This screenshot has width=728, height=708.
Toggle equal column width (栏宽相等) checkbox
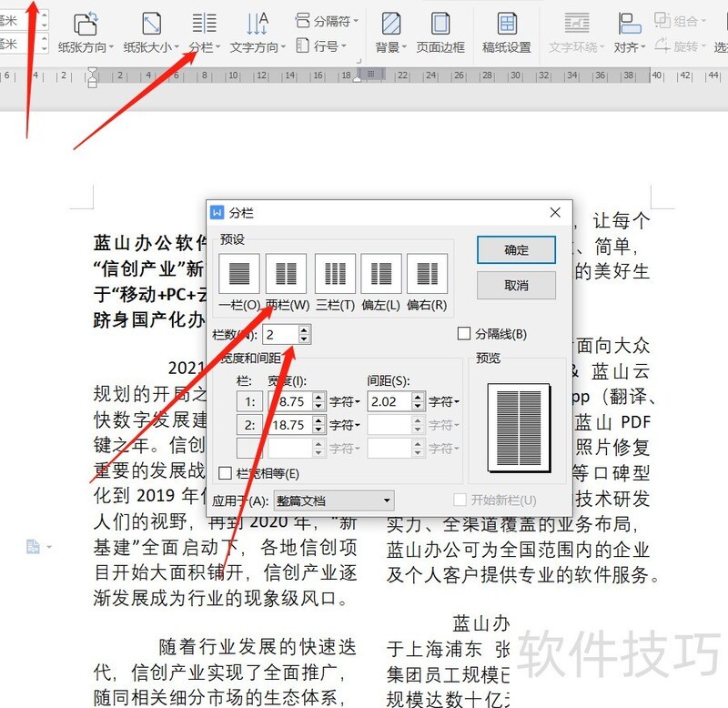(225, 473)
